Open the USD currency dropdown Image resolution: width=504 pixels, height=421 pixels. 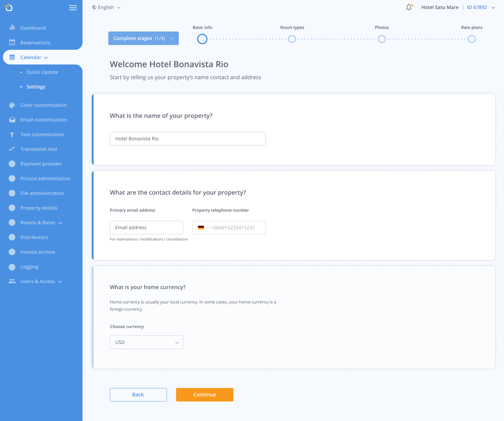tap(146, 342)
